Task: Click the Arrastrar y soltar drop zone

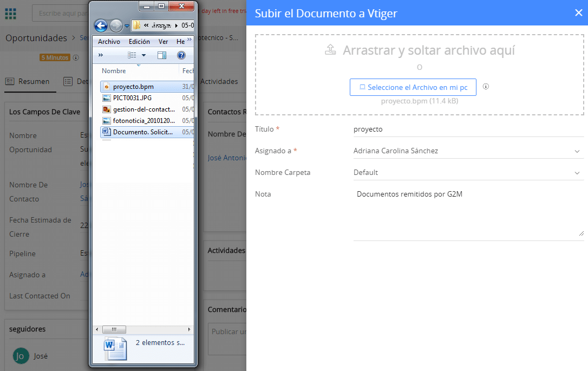Action: [419, 75]
